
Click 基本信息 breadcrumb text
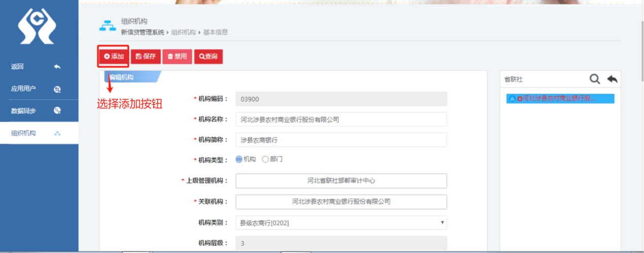click(216, 32)
